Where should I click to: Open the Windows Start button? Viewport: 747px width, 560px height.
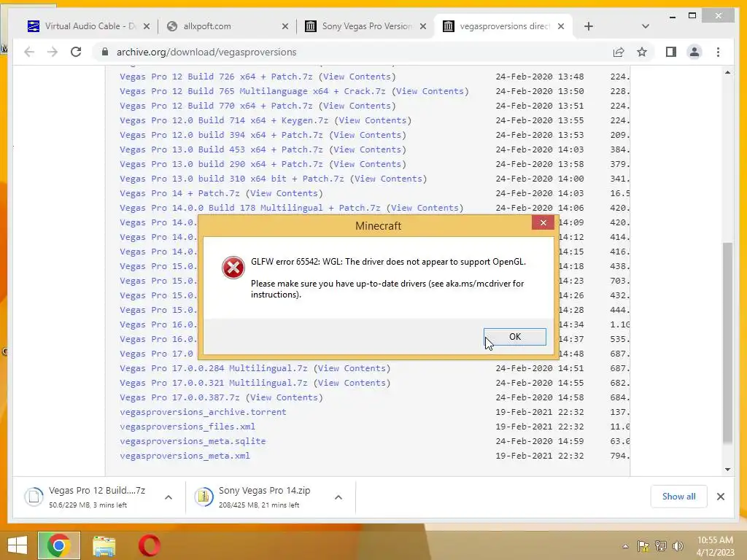coord(18,545)
